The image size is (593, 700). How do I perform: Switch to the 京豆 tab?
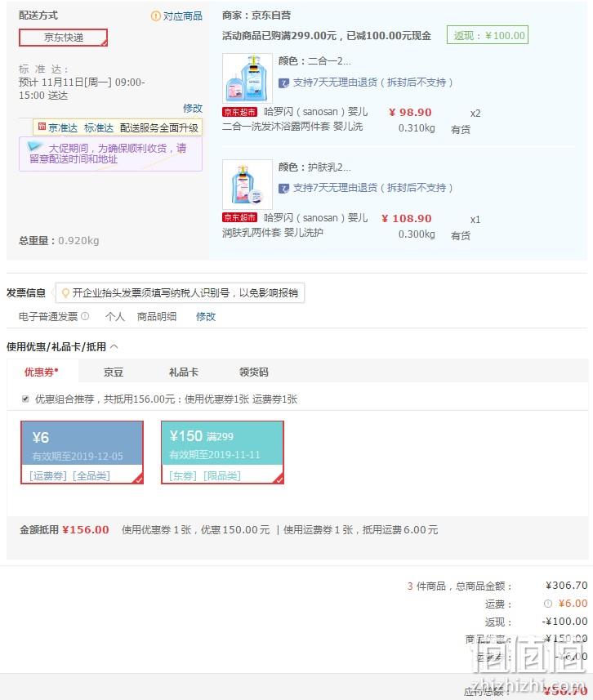[114, 372]
